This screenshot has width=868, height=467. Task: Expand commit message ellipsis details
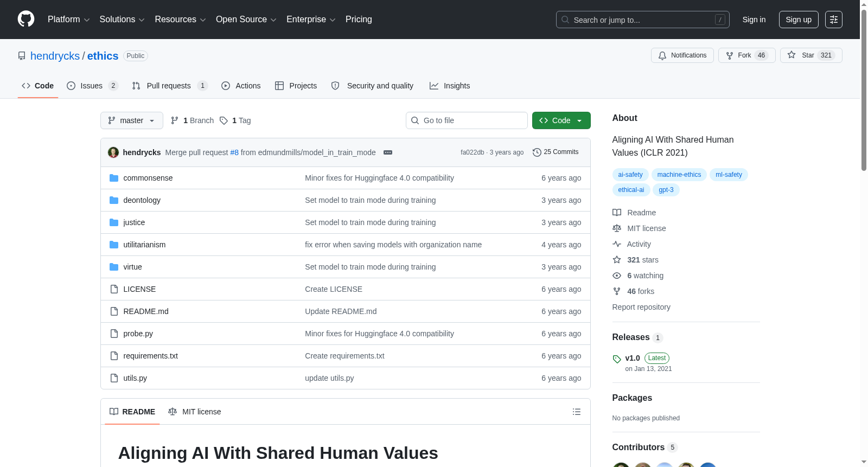[x=388, y=152]
